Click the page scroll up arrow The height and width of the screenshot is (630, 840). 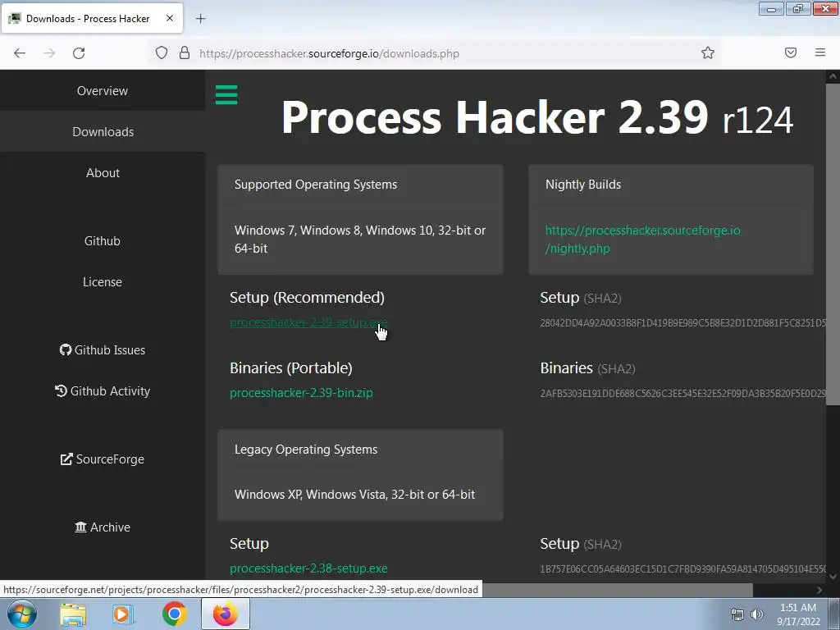coord(833,76)
